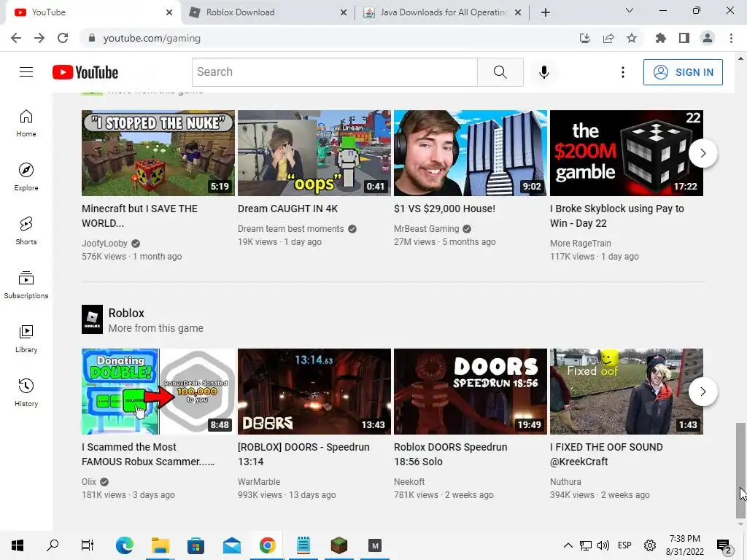The height and width of the screenshot is (560, 747).
Task: Click the YouTube Search input field
Action: (x=335, y=72)
